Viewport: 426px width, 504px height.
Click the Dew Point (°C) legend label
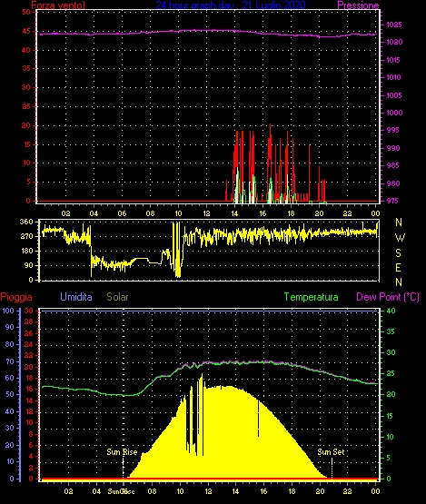(388, 297)
